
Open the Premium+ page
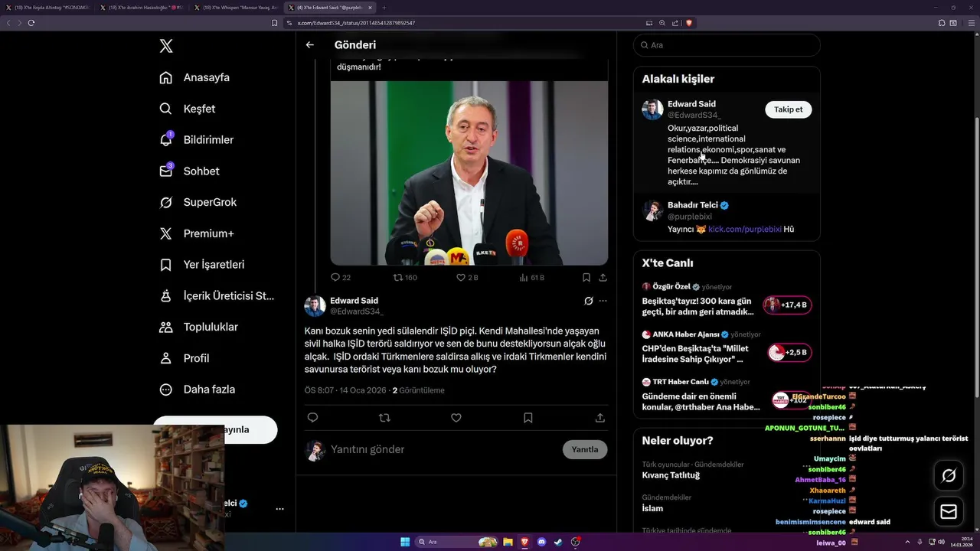pos(197,233)
